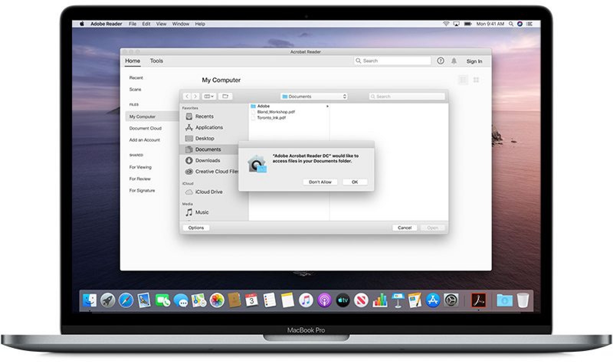Select Scans in Acrobat sidebar
613x364 pixels.
click(x=135, y=89)
